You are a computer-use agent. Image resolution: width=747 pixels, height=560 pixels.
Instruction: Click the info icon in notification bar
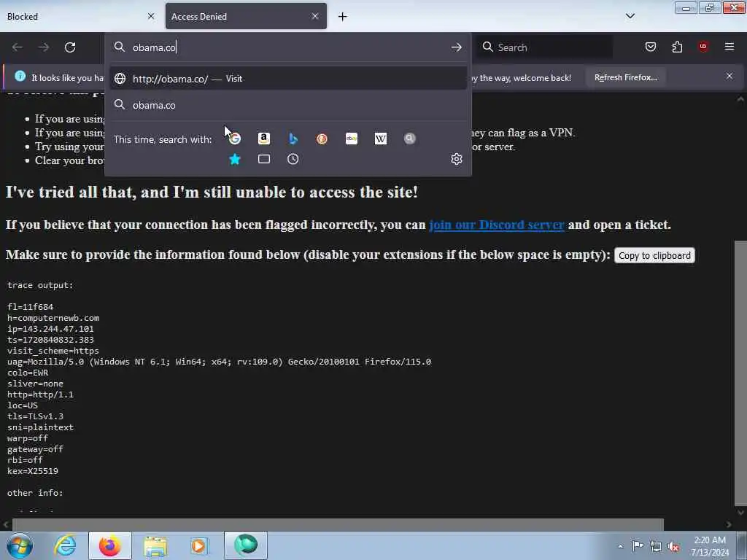pos(20,76)
